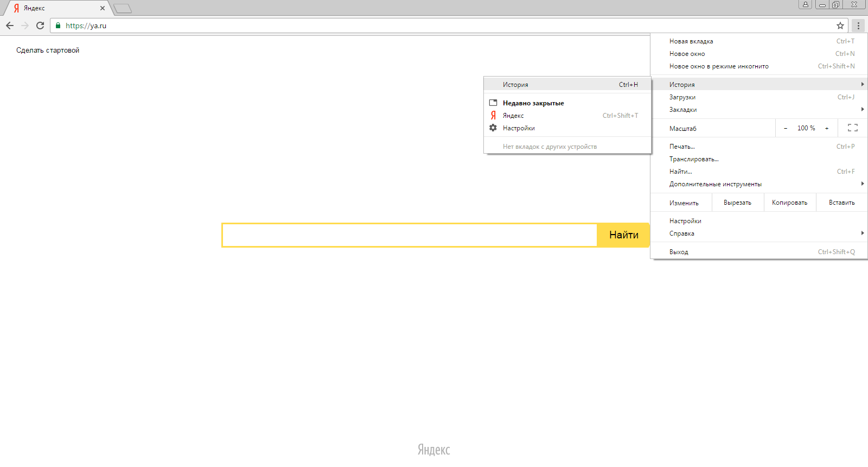Image resolution: width=868 pixels, height=467 pixels.
Task: Click the Недавно закрытые window icon
Action: (x=493, y=103)
